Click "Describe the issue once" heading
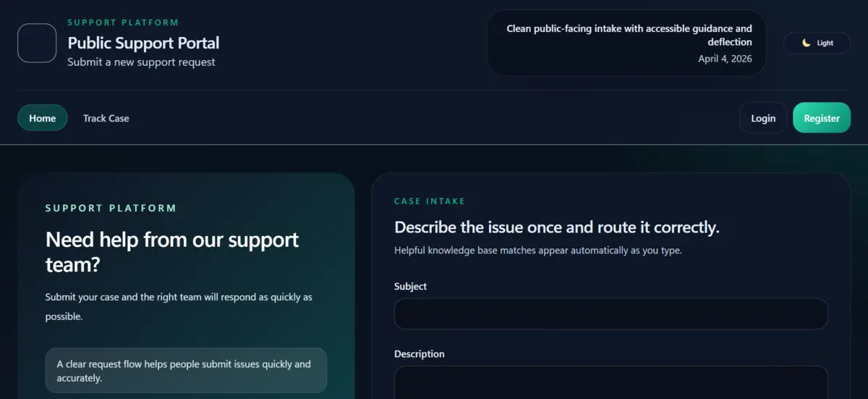Image resolution: width=868 pixels, height=399 pixels. click(556, 227)
